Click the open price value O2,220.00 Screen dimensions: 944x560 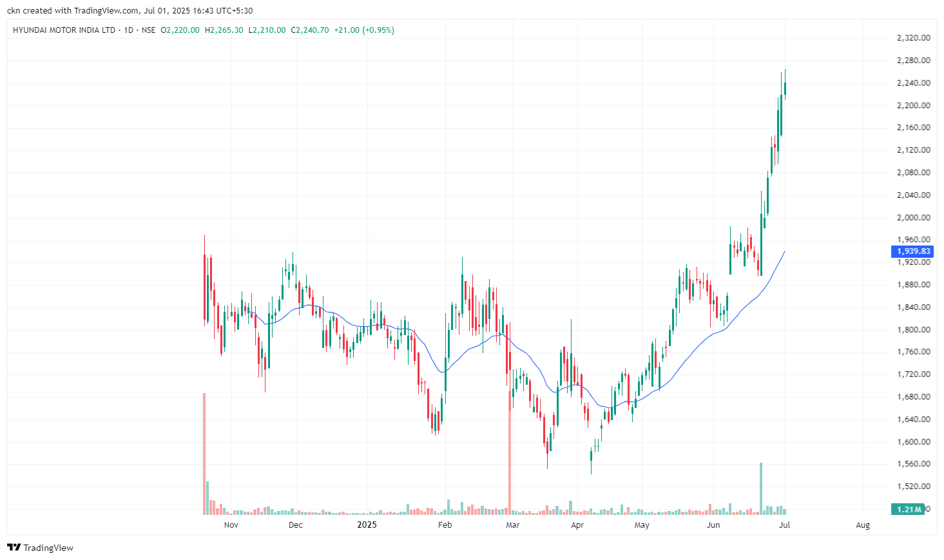point(180,30)
